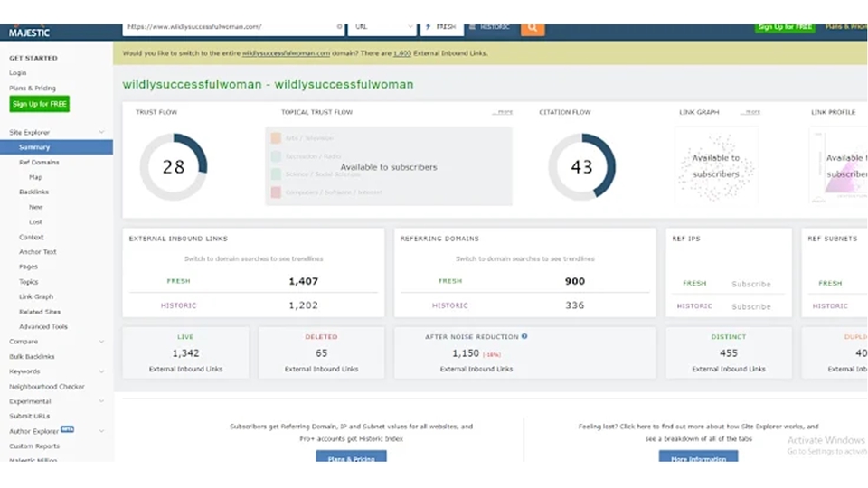Open the wildlysuccessfulwoman.com domain link
The height and width of the screenshot is (488, 868).
tap(286, 53)
